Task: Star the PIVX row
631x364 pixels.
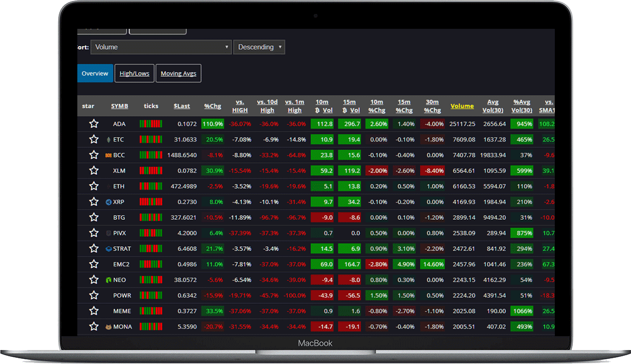Action: pyautogui.click(x=94, y=233)
